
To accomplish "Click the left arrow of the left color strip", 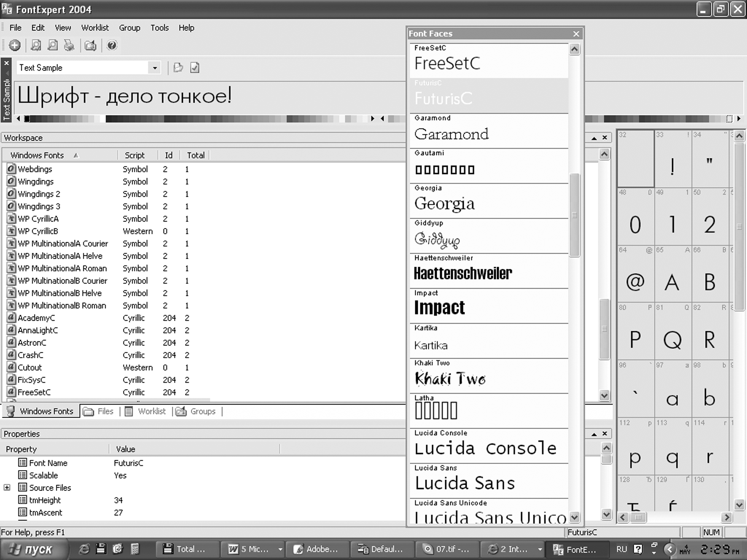I will point(18,119).
